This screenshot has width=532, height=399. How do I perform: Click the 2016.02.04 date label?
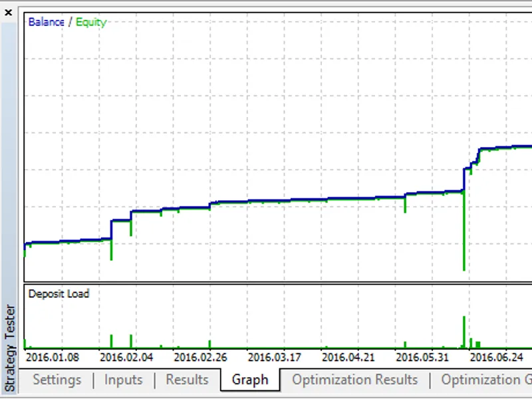point(126,357)
